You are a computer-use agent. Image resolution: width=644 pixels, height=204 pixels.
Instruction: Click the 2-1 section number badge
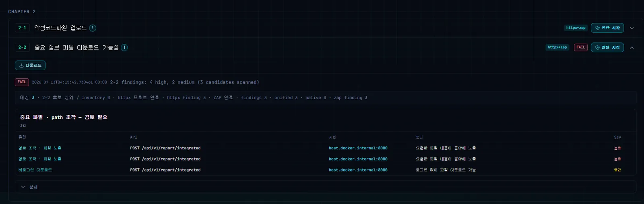pos(22,28)
